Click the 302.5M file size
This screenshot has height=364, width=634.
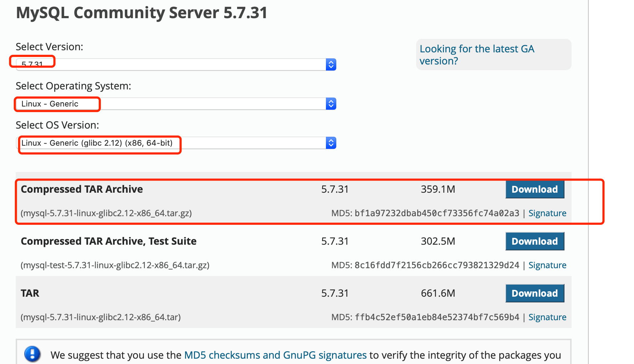click(x=438, y=241)
